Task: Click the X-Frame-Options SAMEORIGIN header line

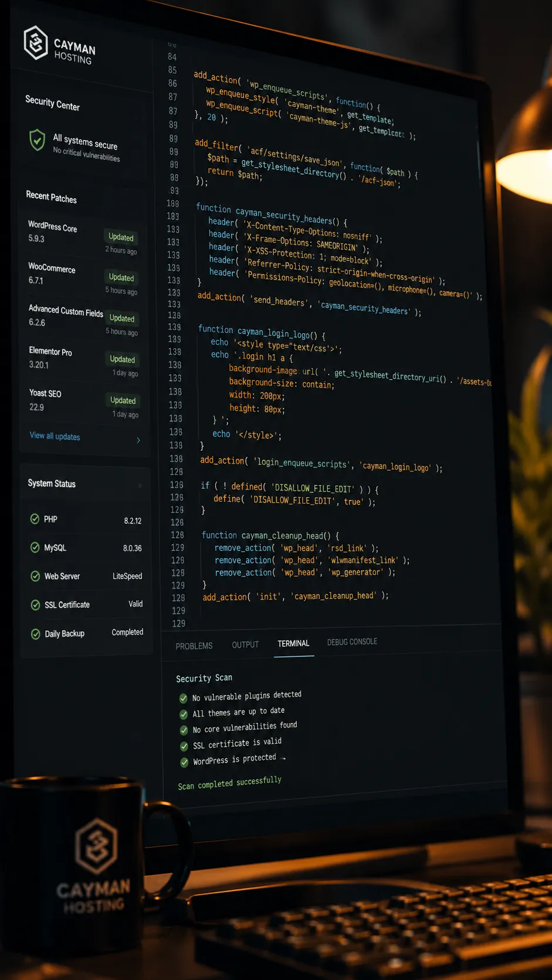Action: coord(289,241)
